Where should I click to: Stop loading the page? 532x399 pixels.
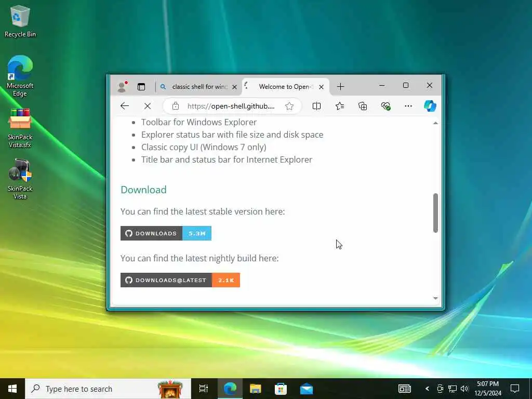[147, 106]
